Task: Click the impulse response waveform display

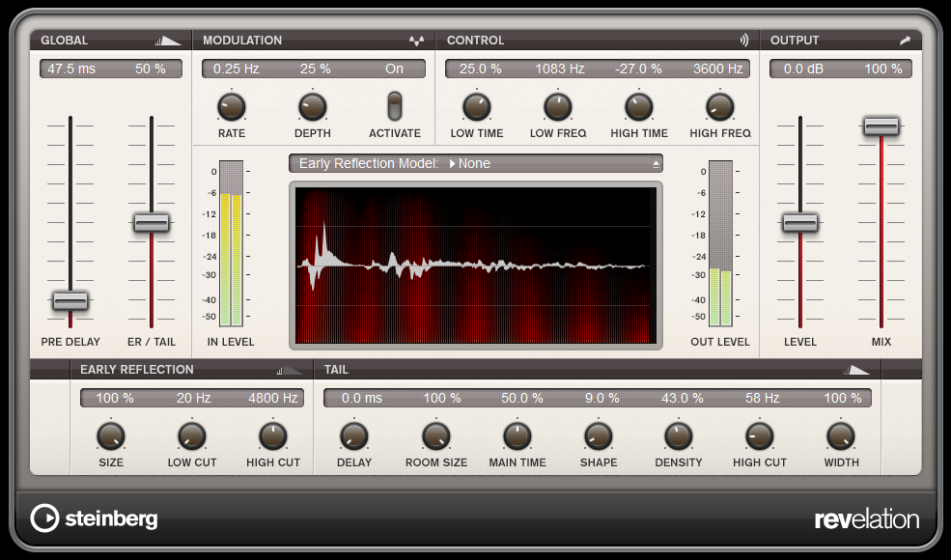Action: [475, 266]
